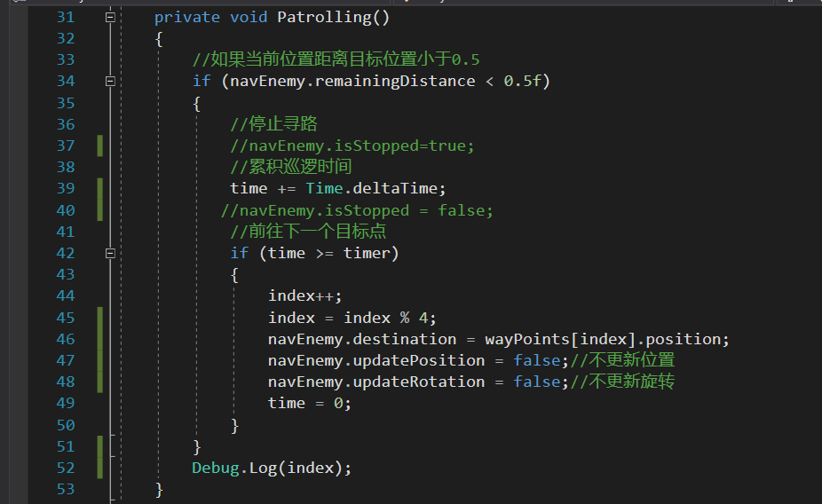Place cursor on the Log method call

coord(263,468)
